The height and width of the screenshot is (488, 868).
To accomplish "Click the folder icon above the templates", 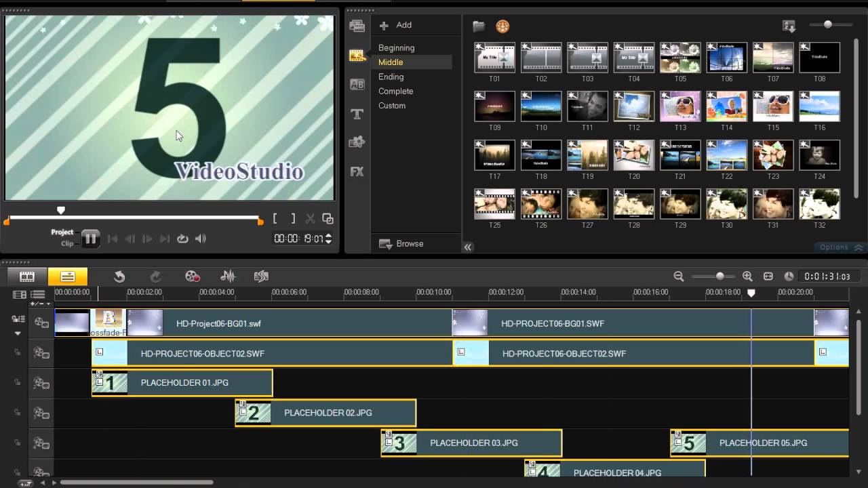I will (x=479, y=26).
